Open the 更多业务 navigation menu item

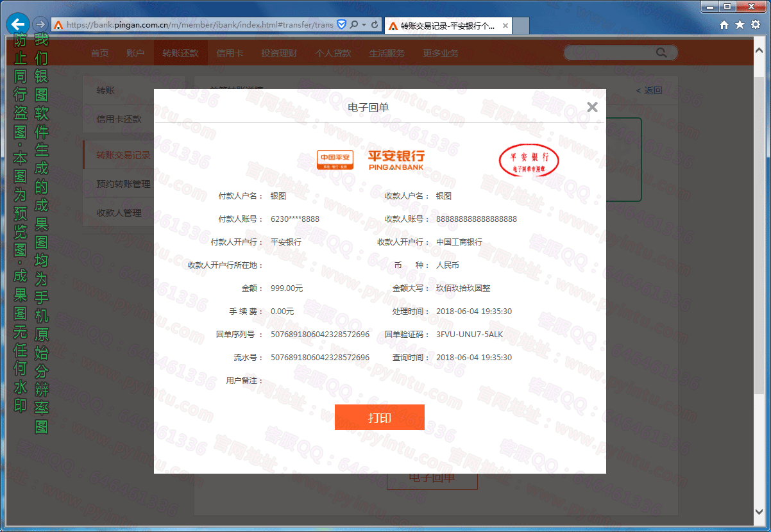(x=441, y=53)
